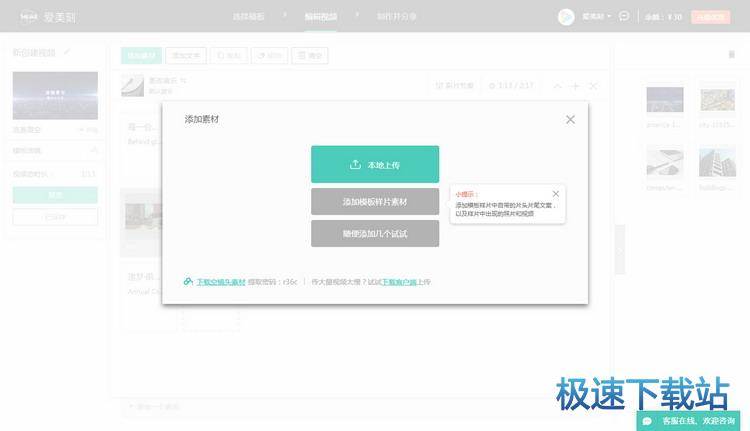
Task: Select the lower-left thumbnail in right material panel
Action: pyautogui.click(x=665, y=162)
